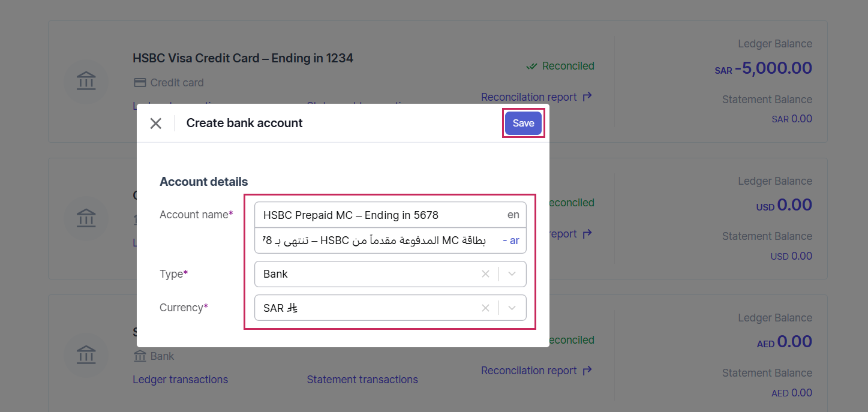Open Statement transactions link in bottom card

coord(362,380)
